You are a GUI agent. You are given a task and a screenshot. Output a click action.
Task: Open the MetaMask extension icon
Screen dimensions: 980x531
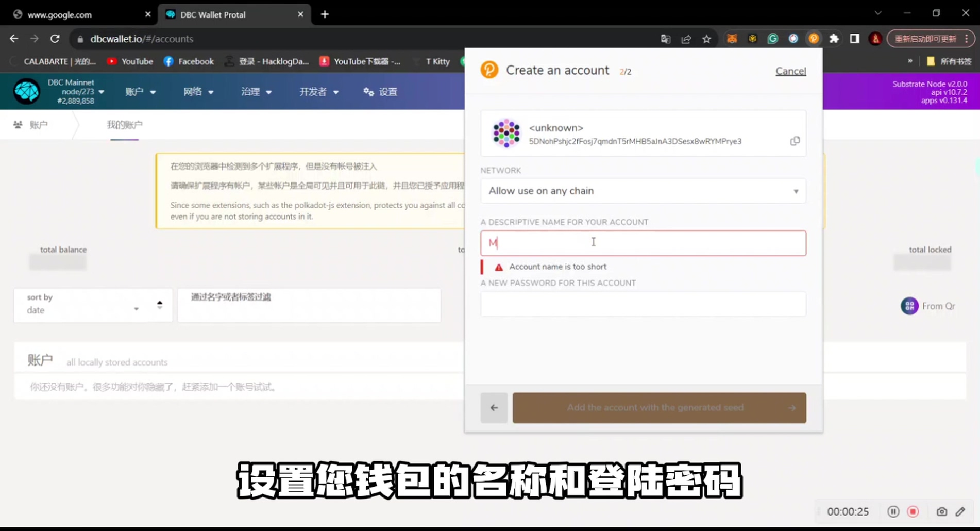[732, 39]
